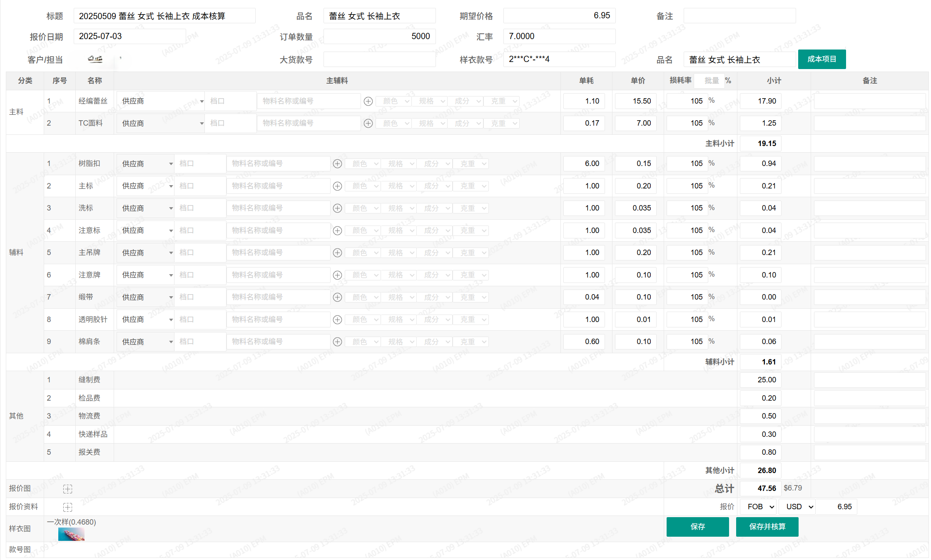Click the 保存并核算 button
931x560 pixels.
click(x=767, y=527)
